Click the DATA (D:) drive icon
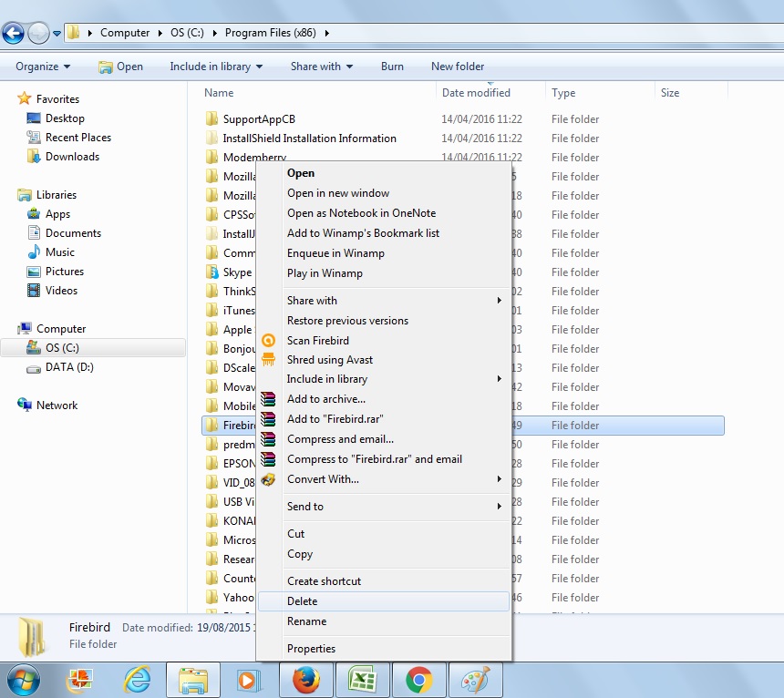 point(34,369)
